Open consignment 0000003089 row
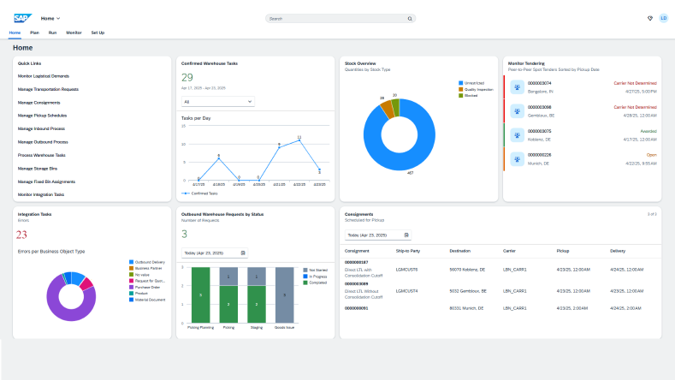Screen dimensions: 675x380 click(x=501, y=291)
